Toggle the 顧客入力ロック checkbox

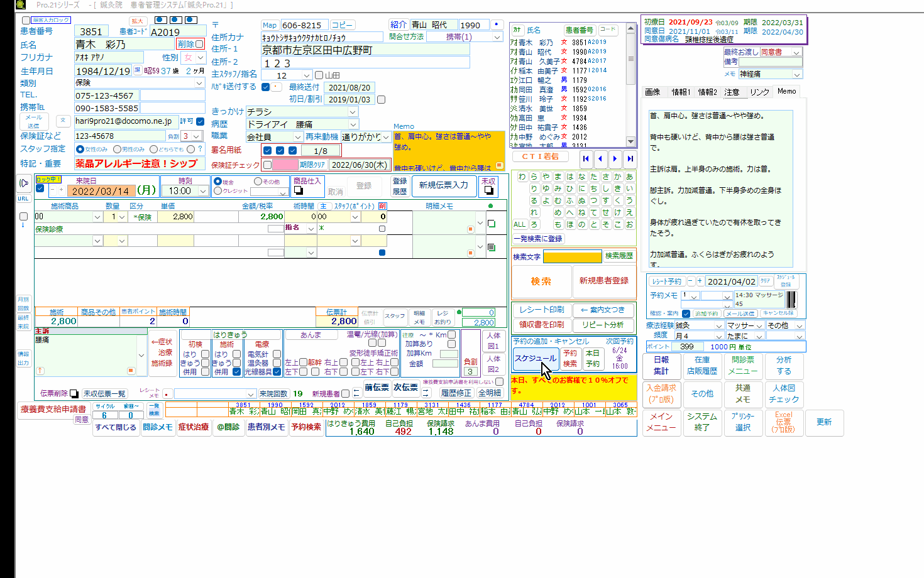(26, 20)
